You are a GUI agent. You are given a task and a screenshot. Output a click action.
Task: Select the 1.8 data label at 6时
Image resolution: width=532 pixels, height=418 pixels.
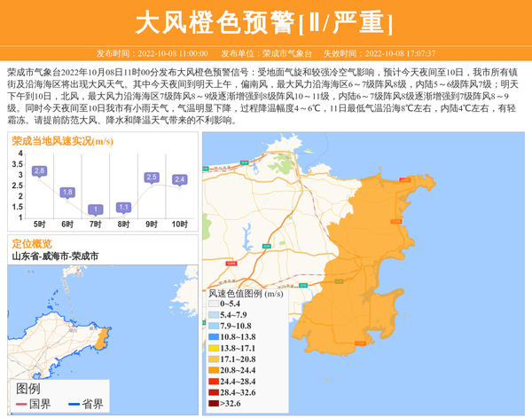point(67,192)
